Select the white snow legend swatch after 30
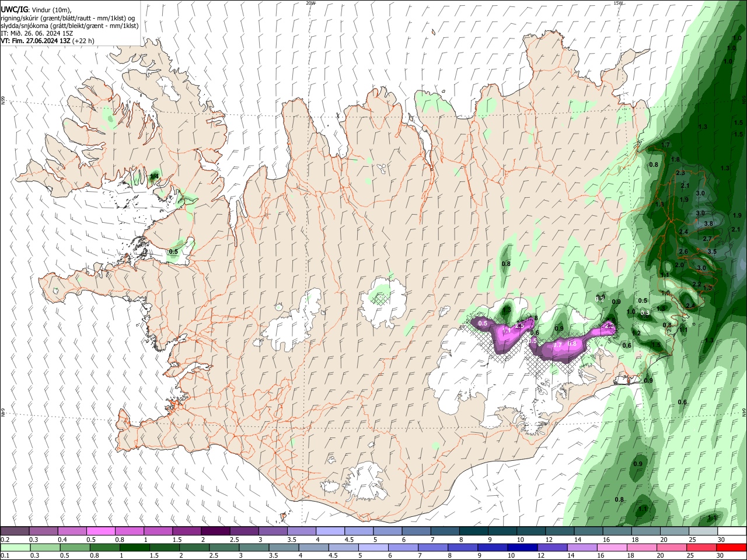 [732, 531]
